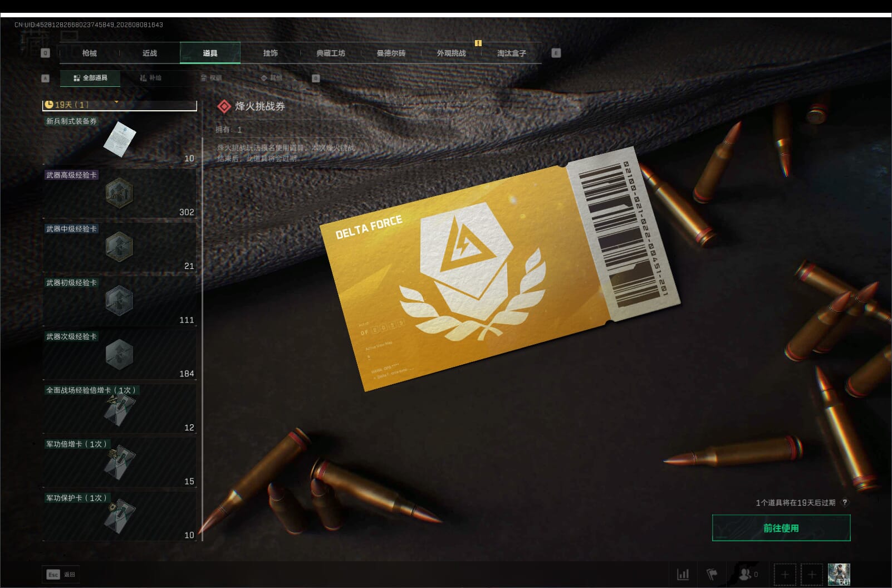
Task: Switch to the 挂饰 tab
Action: 270,53
